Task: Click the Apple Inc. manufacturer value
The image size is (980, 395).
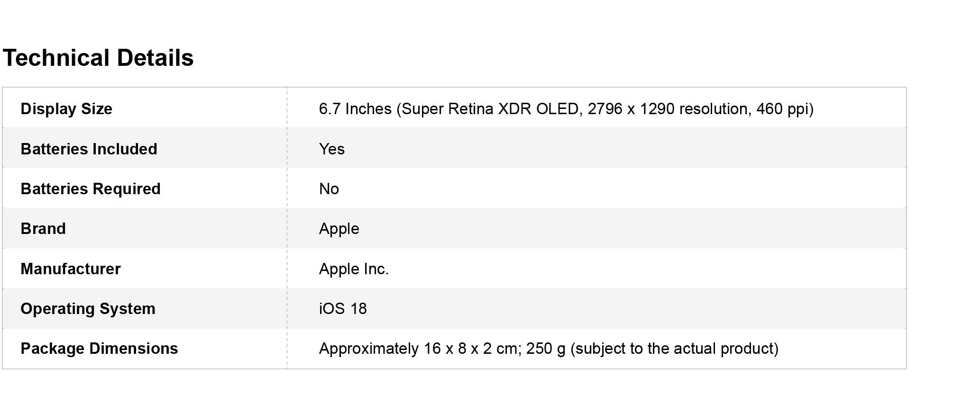Action: click(x=354, y=269)
